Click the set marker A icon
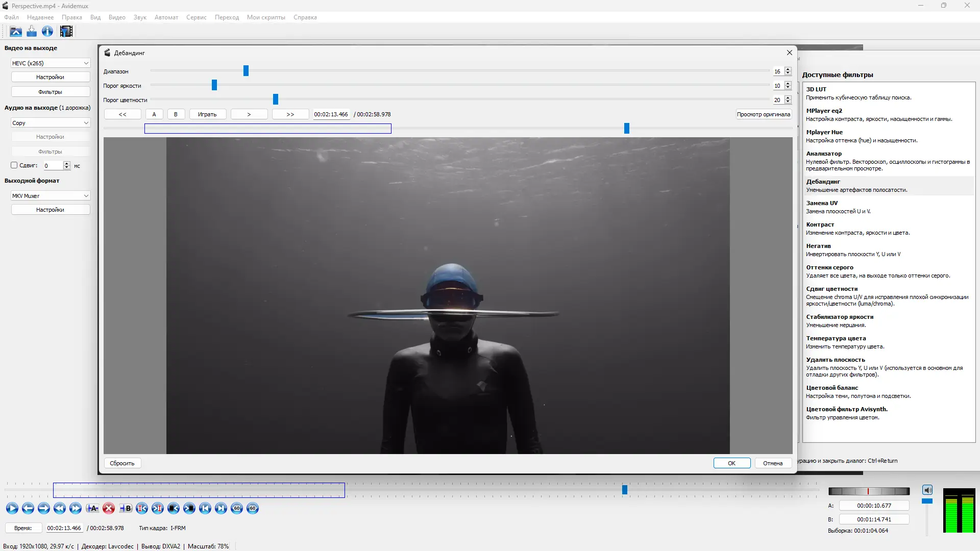980x551 pixels. coord(92,508)
